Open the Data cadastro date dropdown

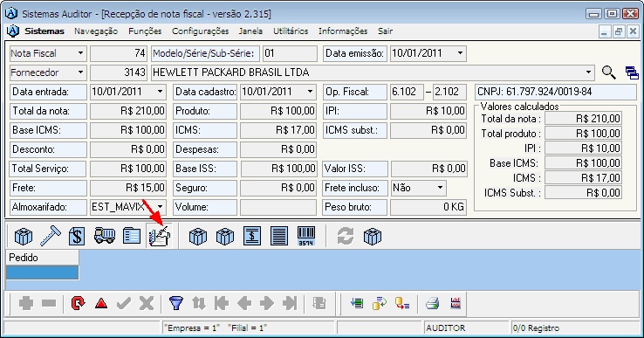[x=311, y=92]
